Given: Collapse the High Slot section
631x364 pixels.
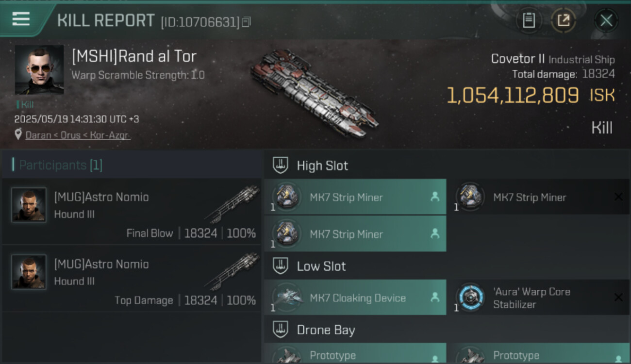Looking at the screenshot, I should pos(281,165).
